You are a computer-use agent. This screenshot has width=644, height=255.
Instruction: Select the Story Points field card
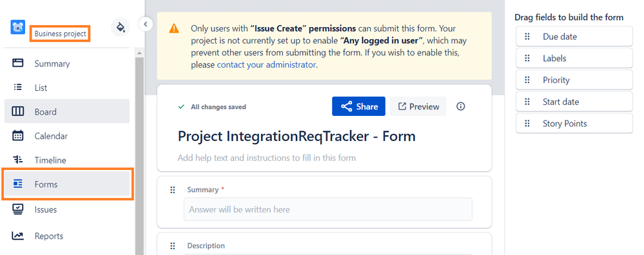574,124
